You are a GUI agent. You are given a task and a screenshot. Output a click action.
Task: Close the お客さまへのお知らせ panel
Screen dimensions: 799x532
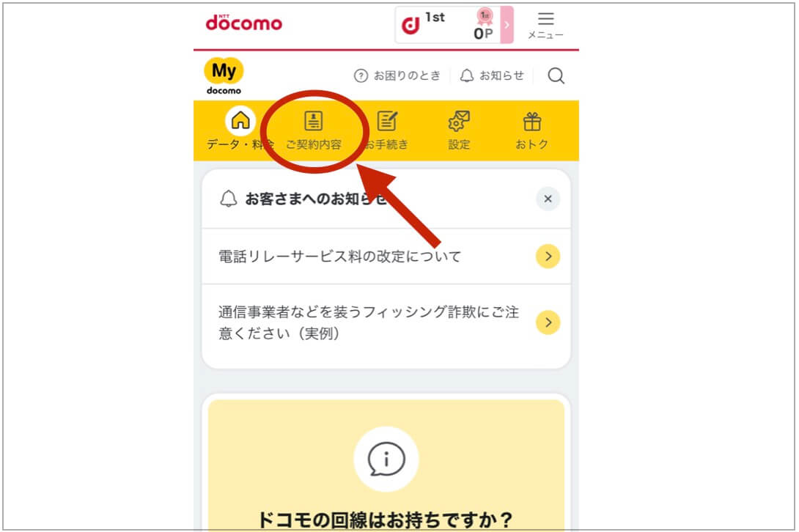(x=548, y=199)
